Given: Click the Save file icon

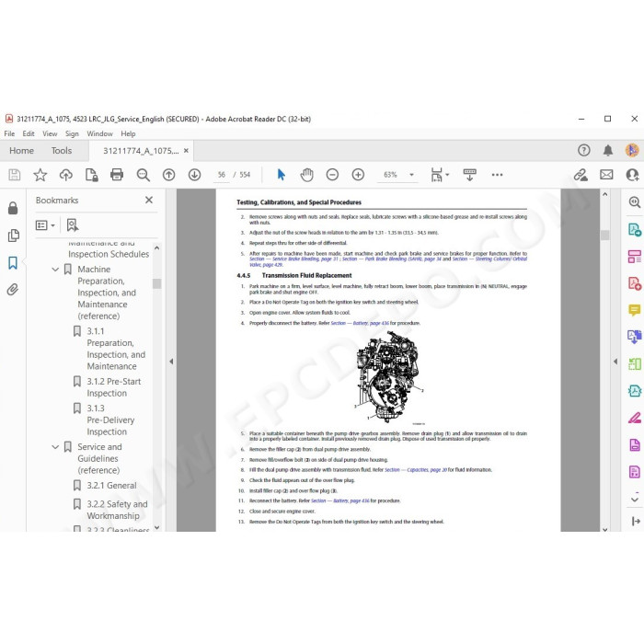Looking at the screenshot, I should pos(15,175).
